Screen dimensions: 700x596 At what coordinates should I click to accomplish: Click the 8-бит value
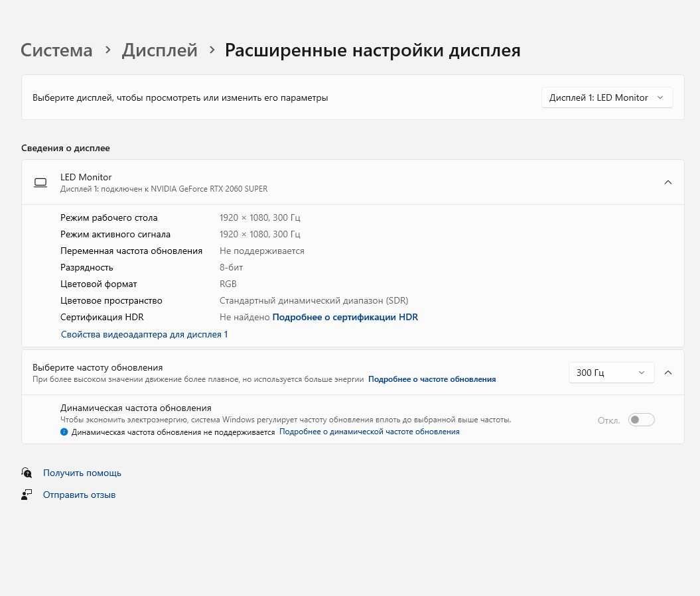[232, 267]
